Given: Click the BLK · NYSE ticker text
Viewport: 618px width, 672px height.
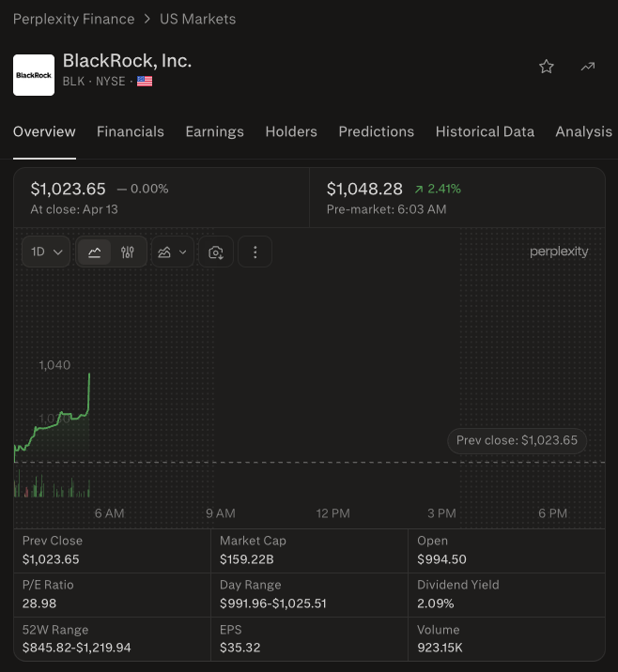Looking at the screenshot, I should [x=94, y=81].
